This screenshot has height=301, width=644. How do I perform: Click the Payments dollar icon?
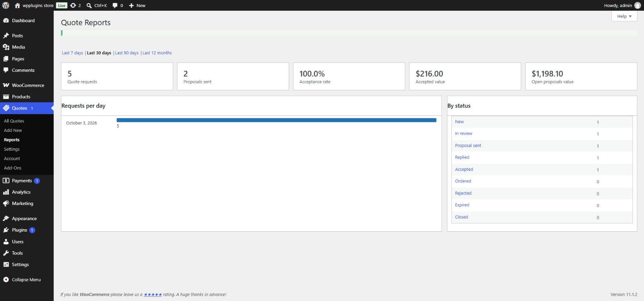(x=6, y=181)
